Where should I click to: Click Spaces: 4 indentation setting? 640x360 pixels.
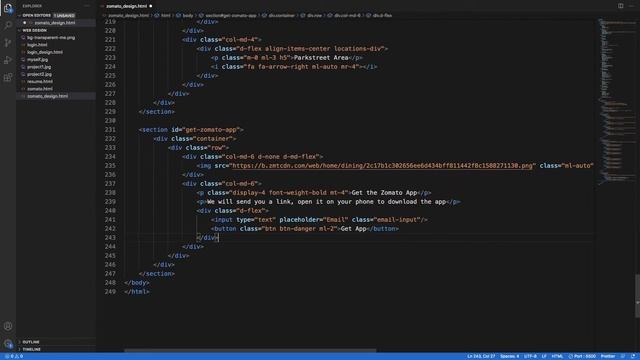[x=509, y=356]
